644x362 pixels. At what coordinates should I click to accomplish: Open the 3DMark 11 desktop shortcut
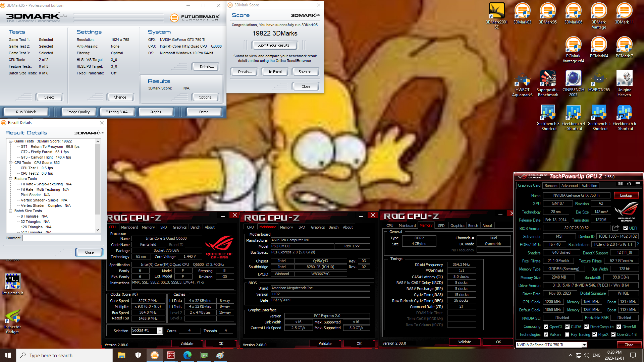coord(624,14)
